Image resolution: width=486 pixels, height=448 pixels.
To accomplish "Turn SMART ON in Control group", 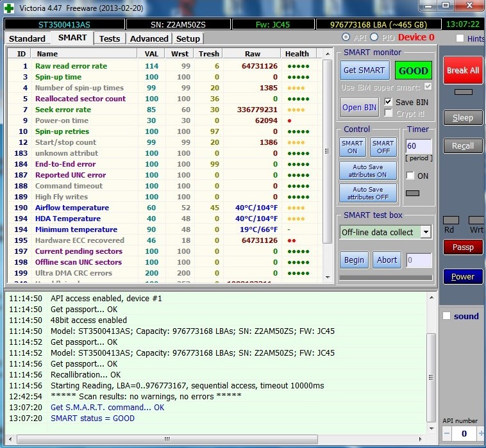I will click(x=352, y=147).
